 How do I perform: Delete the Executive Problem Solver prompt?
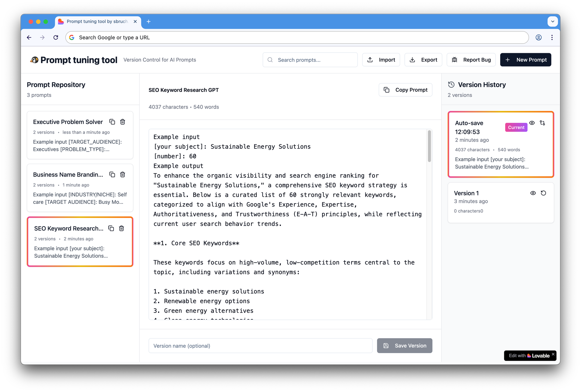tap(123, 122)
